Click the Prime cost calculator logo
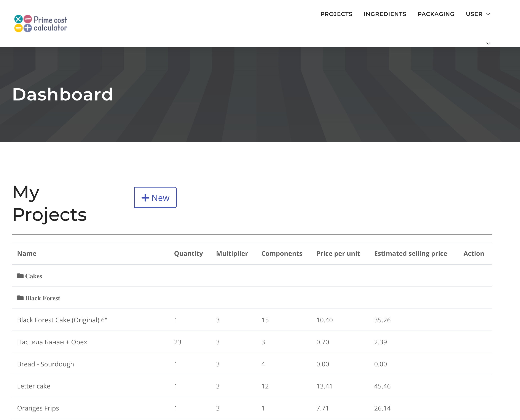Screen dimensions: 520x420 click(41, 24)
